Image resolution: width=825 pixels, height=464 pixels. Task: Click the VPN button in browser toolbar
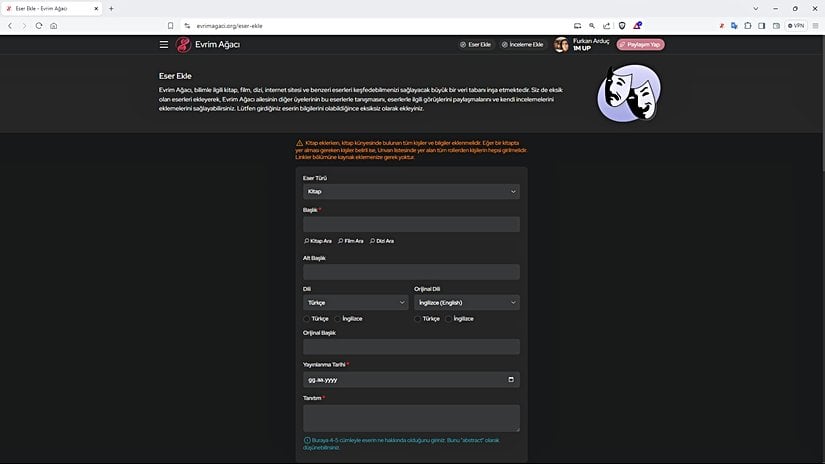pos(796,25)
